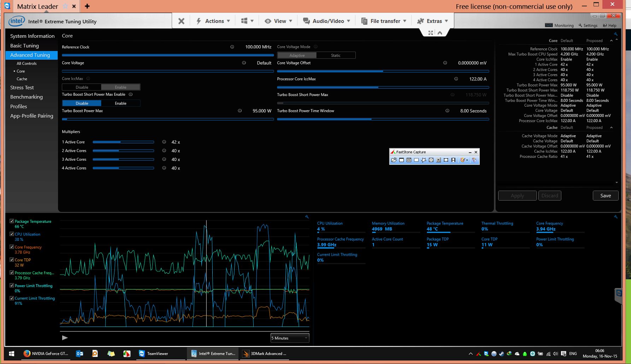
Task: Select FastStone capture full screen tool
Action: coord(431,160)
